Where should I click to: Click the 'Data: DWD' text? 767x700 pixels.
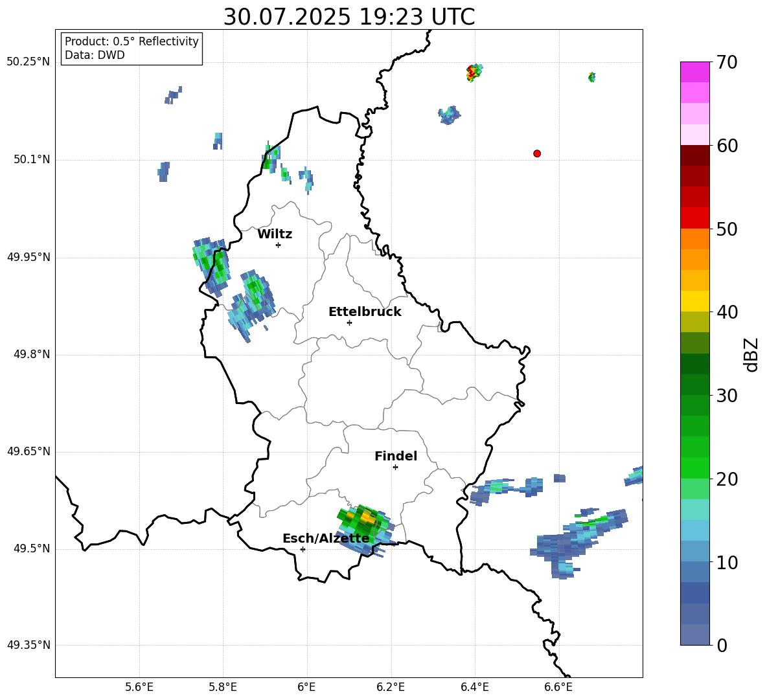(95, 55)
